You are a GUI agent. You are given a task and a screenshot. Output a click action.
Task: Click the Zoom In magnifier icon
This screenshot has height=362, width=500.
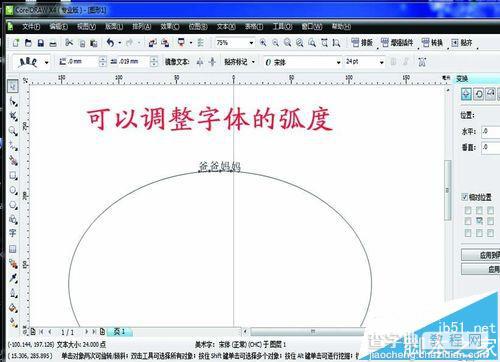point(263,43)
